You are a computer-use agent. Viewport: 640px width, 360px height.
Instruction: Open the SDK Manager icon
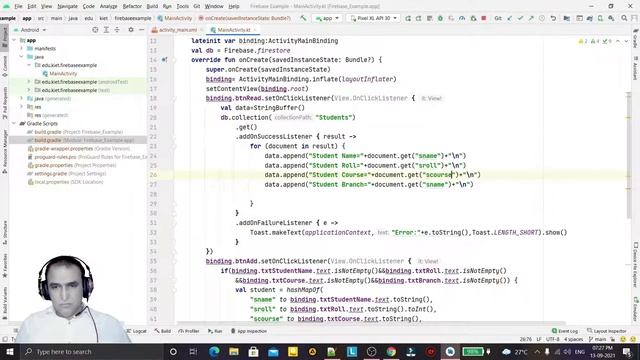pyautogui.click(x=611, y=18)
